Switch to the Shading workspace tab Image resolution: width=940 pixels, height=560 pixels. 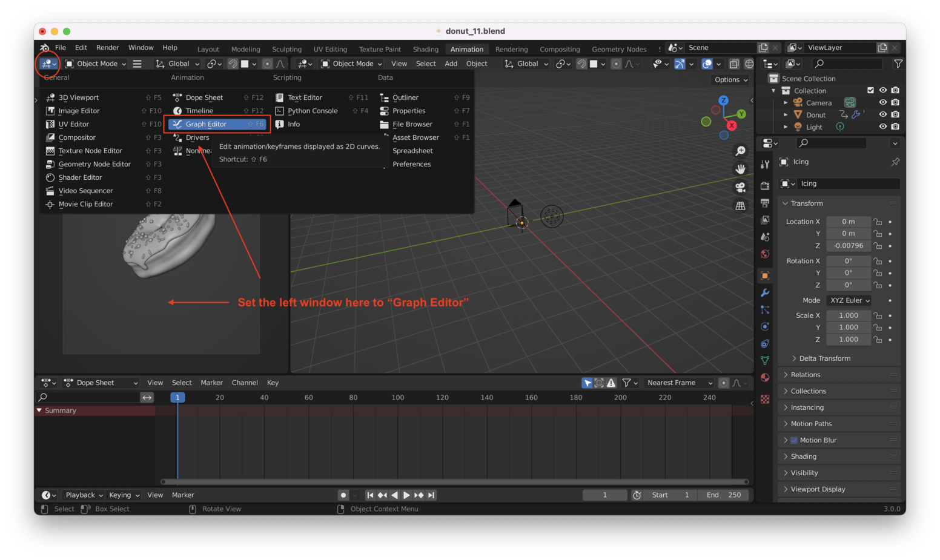click(425, 49)
